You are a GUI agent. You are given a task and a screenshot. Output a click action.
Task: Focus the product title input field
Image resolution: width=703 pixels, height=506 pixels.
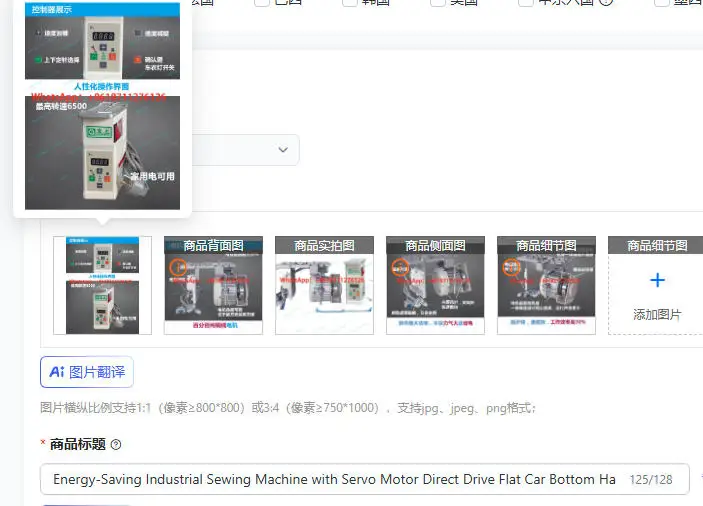coord(365,479)
